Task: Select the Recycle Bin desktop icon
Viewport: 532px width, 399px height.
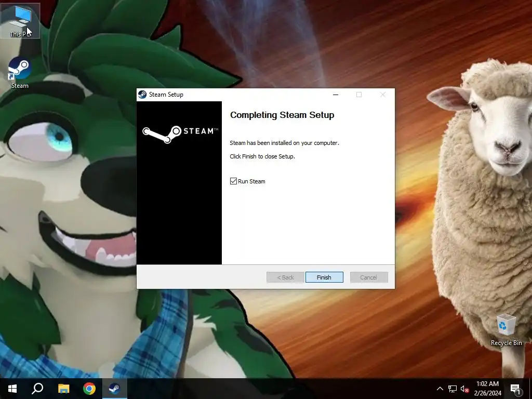Action: click(506, 330)
